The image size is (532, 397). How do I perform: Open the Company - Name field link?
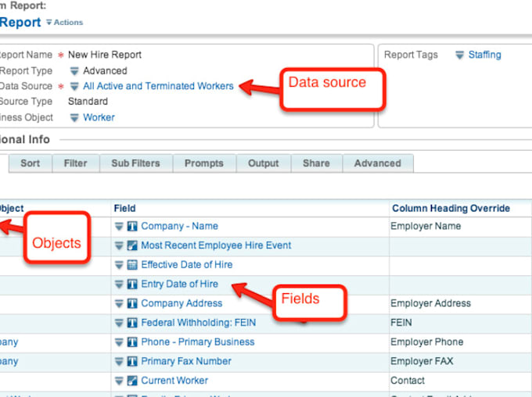click(x=179, y=226)
